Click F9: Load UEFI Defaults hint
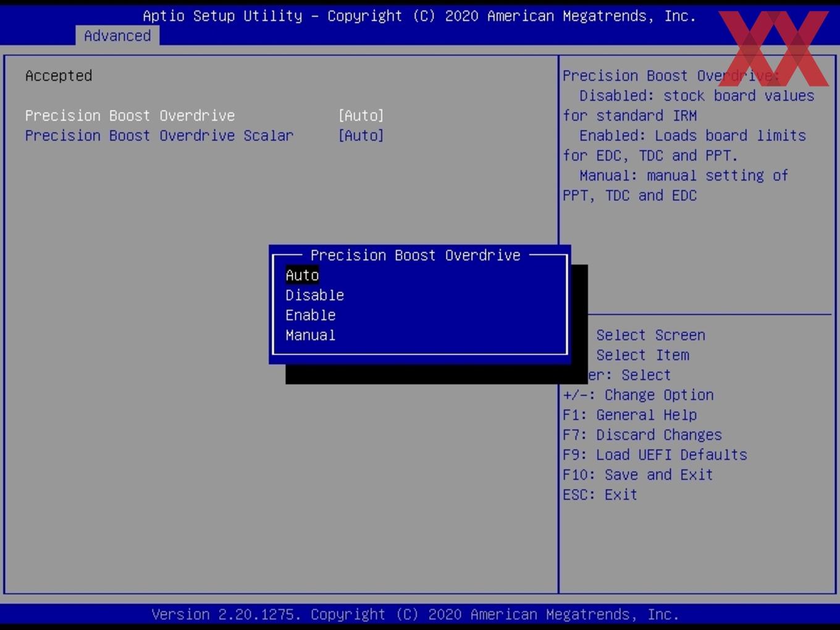Viewport: 840px width, 630px height. point(655,455)
